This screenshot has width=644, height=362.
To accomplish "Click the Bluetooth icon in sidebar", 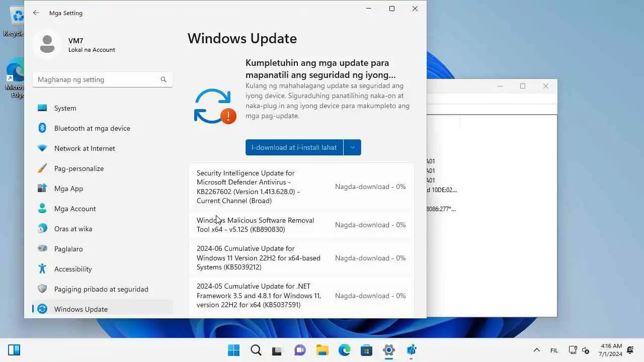I will 42,128.
